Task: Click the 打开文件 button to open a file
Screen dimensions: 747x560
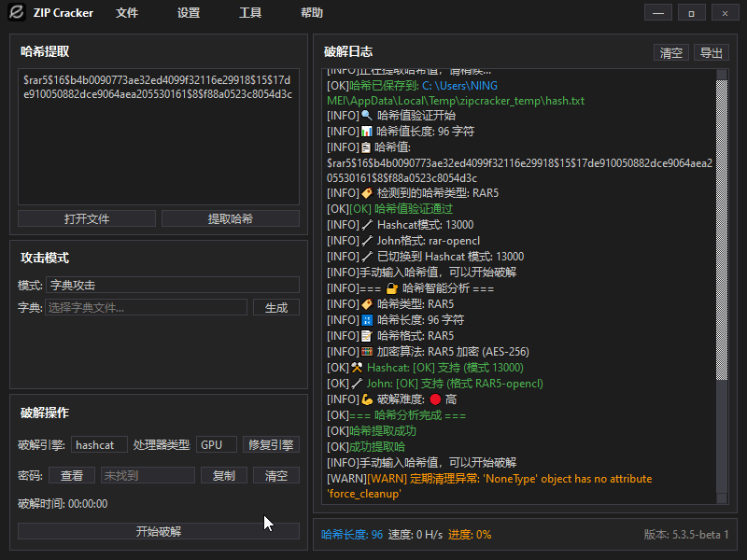Action: [x=86, y=218]
